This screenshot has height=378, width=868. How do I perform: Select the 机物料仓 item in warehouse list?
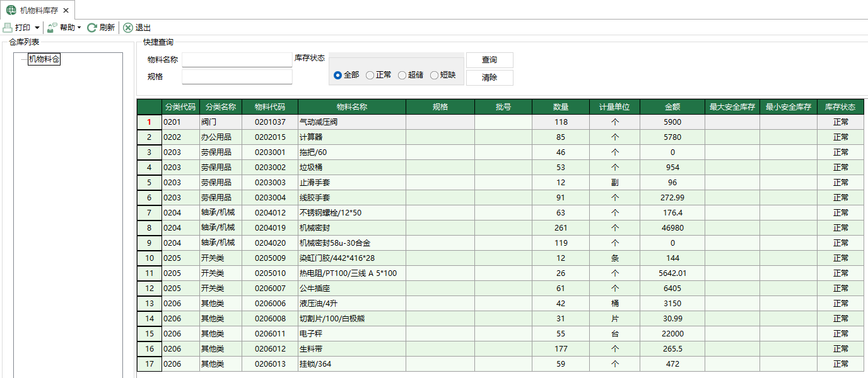(44, 60)
